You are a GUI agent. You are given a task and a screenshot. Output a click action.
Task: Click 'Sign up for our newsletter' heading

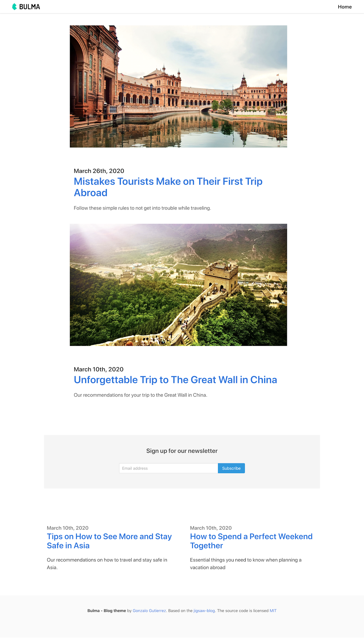[182, 451]
